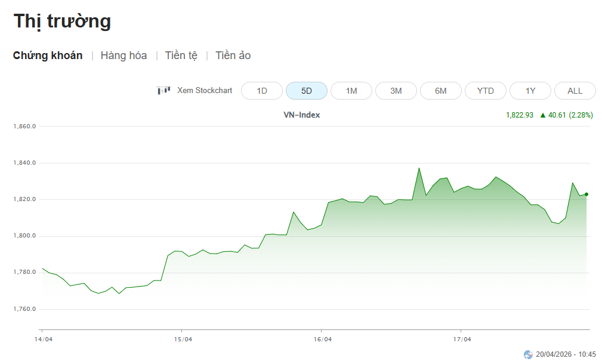Choose the 5D time range
The height and width of the screenshot is (364, 602).
[306, 91]
